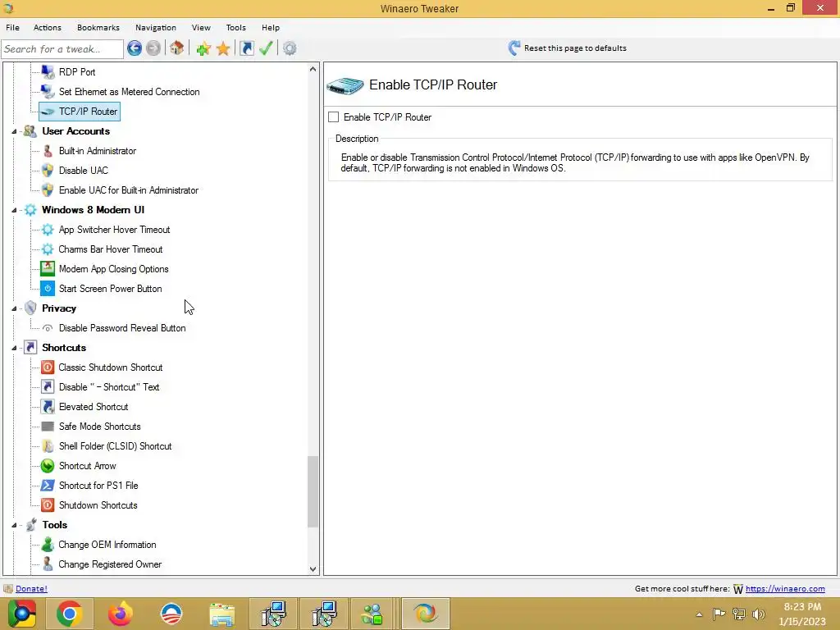Click the Disable Password Reveal Button eye icon
Image resolution: width=840 pixels, height=630 pixels.
(48, 328)
